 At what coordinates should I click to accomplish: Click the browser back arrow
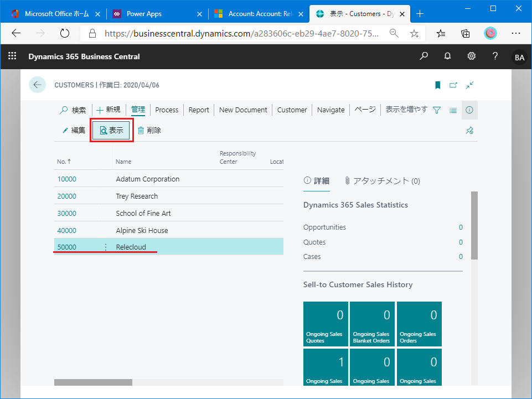pos(16,33)
